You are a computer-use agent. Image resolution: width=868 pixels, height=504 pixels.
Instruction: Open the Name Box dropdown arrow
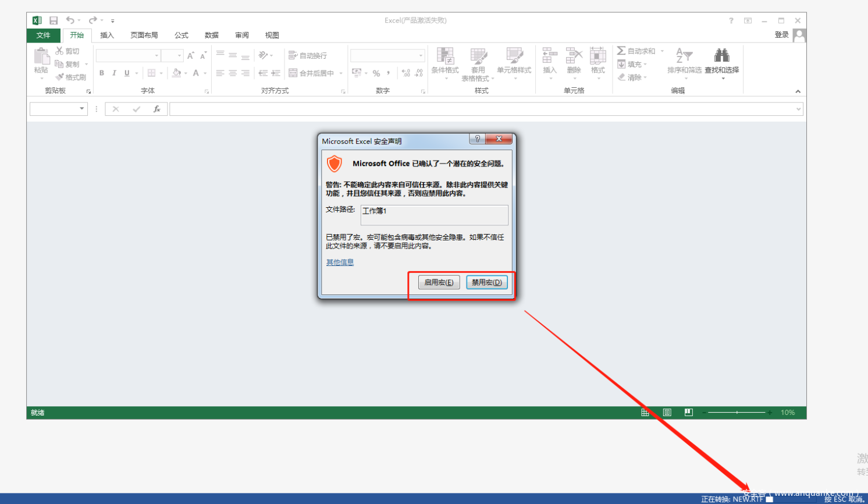(81, 109)
